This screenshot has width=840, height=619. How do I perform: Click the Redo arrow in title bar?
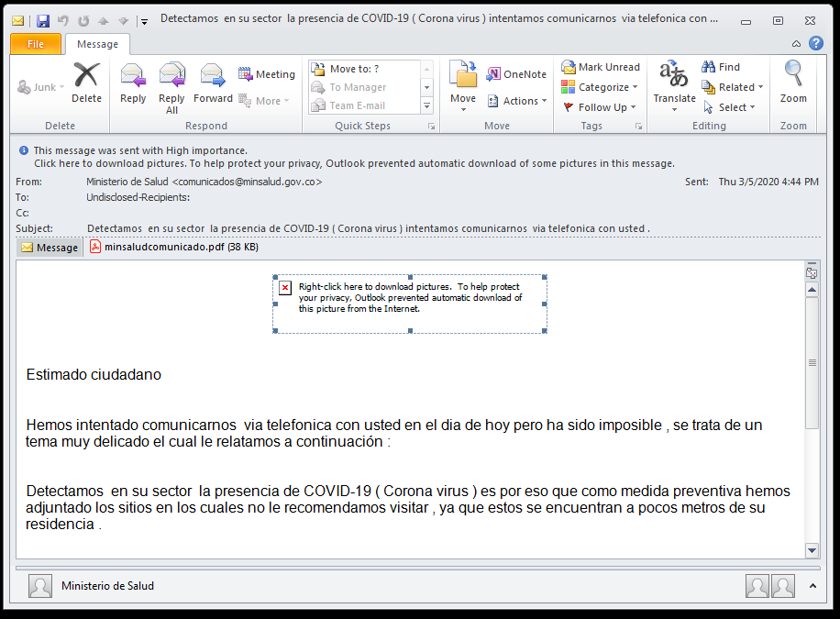pos(83,21)
